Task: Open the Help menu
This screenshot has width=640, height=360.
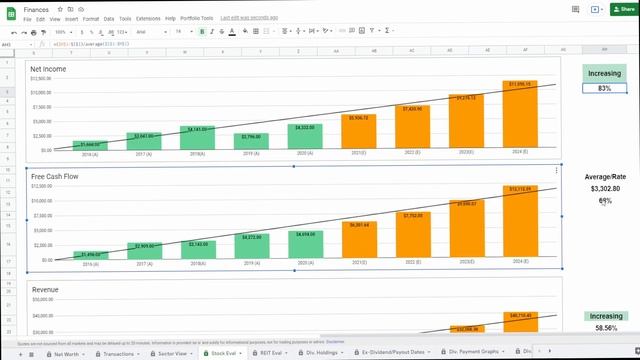Action: (170, 19)
